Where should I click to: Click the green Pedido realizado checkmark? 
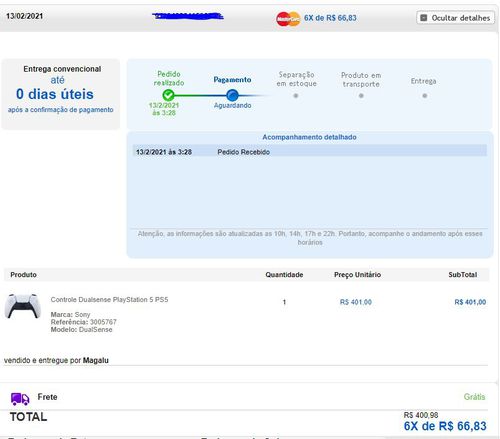pos(168,95)
